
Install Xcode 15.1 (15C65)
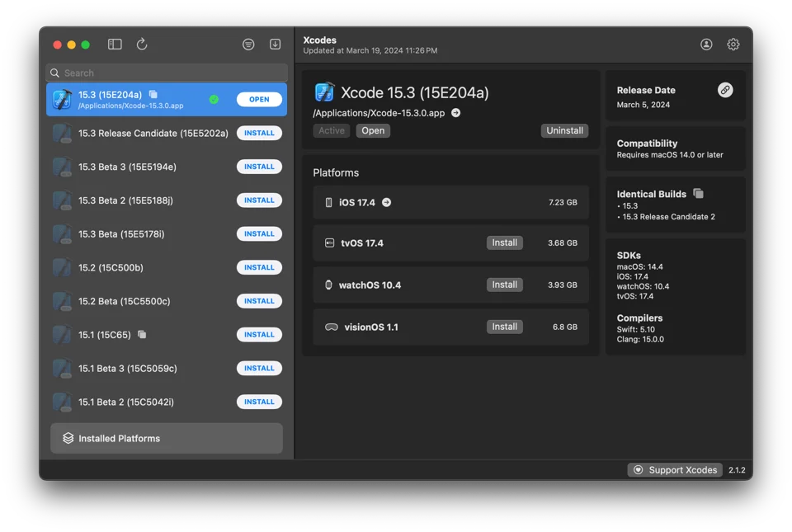259,335
